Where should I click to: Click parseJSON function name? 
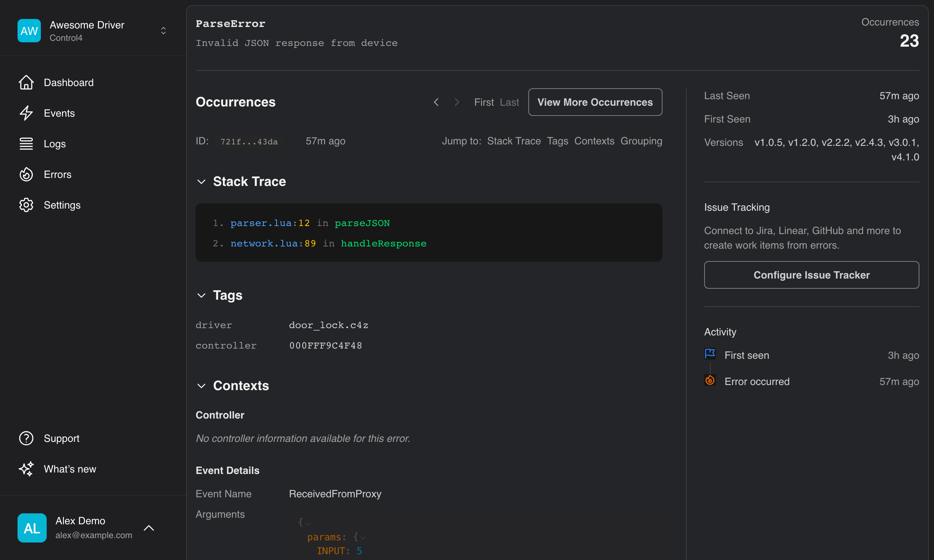tap(362, 223)
